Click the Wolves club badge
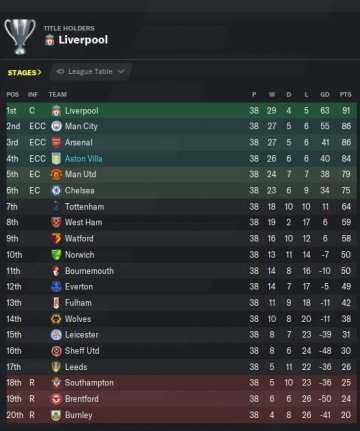360x431 pixels. (x=56, y=319)
